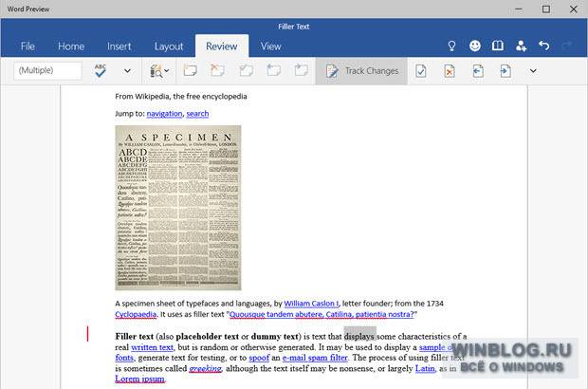588x389 pixels.
Task: Open the Cyclopaedia link
Action: pyautogui.click(x=136, y=314)
